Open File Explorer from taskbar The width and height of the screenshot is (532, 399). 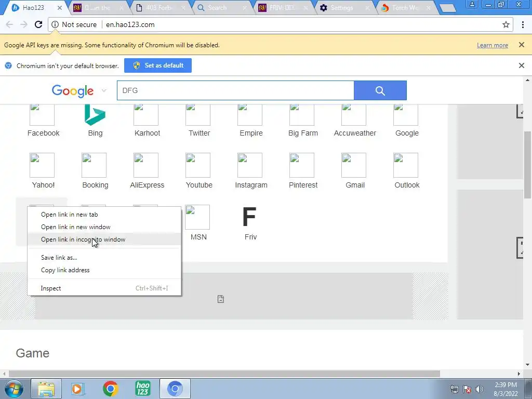click(x=46, y=389)
